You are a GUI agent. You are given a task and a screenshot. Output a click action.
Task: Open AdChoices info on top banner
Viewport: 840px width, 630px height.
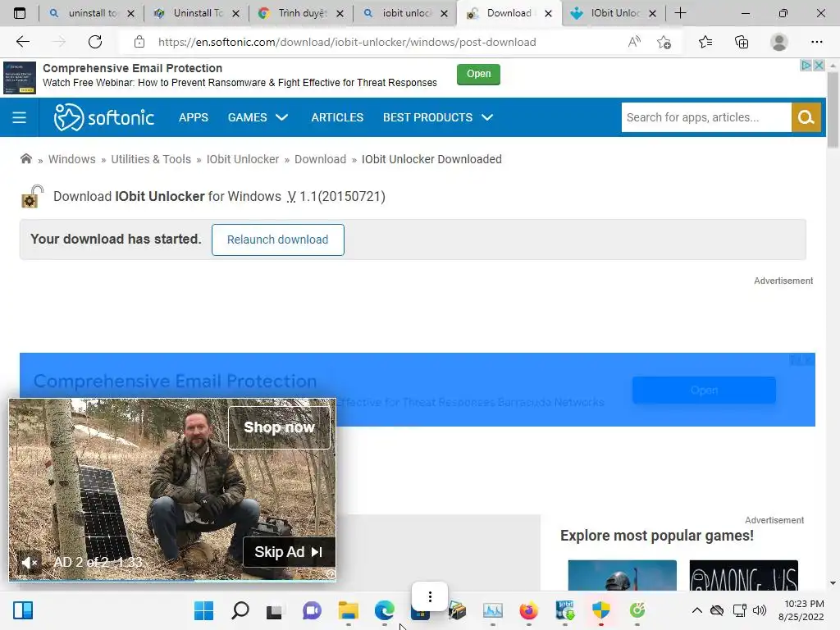tap(806, 66)
